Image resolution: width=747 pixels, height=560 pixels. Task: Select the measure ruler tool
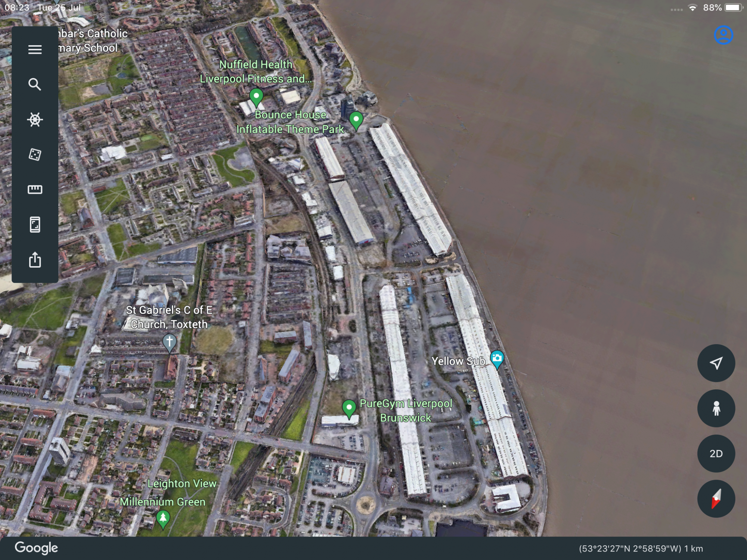pyautogui.click(x=35, y=189)
